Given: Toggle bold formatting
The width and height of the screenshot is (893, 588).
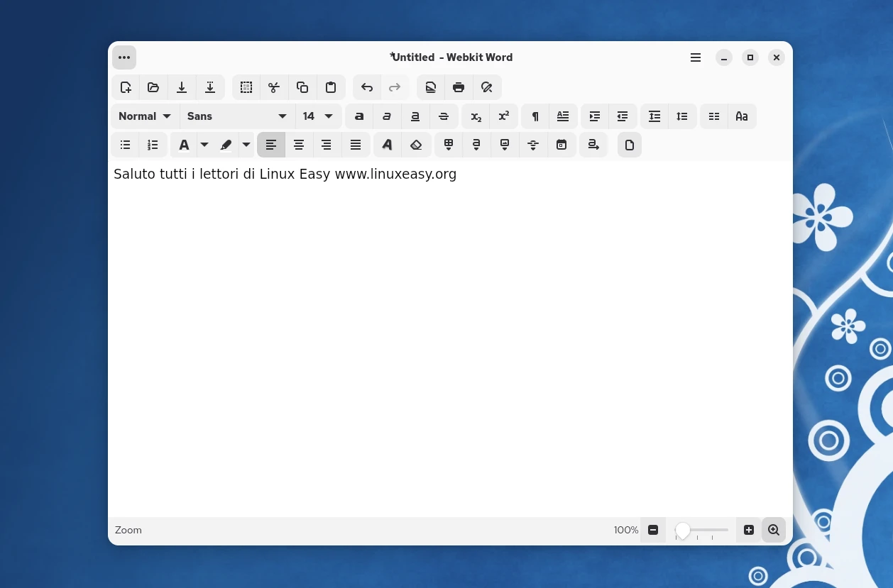Looking at the screenshot, I should coord(359,116).
